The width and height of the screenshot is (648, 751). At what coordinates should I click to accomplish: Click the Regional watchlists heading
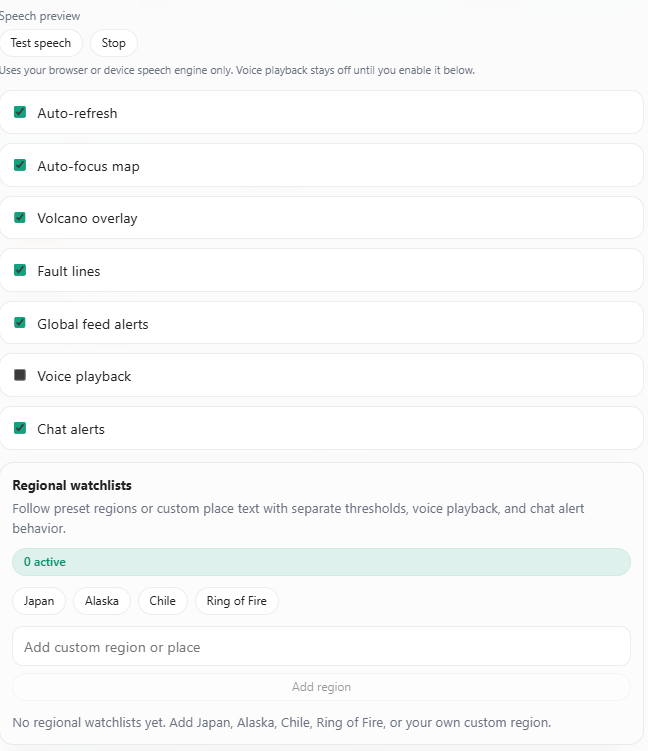[72, 486]
